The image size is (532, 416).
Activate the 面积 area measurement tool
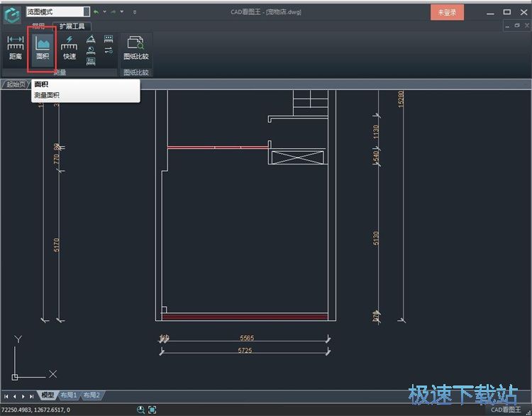pyautogui.click(x=42, y=47)
